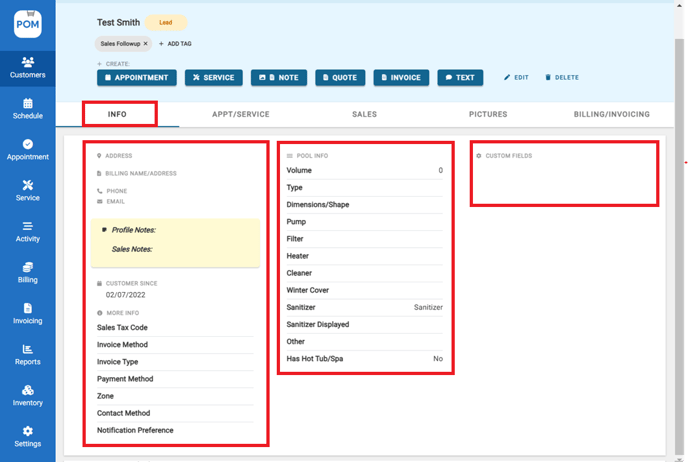Remove the Sales Followup tag
The width and height of the screenshot is (688, 462).
tap(145, 44)
